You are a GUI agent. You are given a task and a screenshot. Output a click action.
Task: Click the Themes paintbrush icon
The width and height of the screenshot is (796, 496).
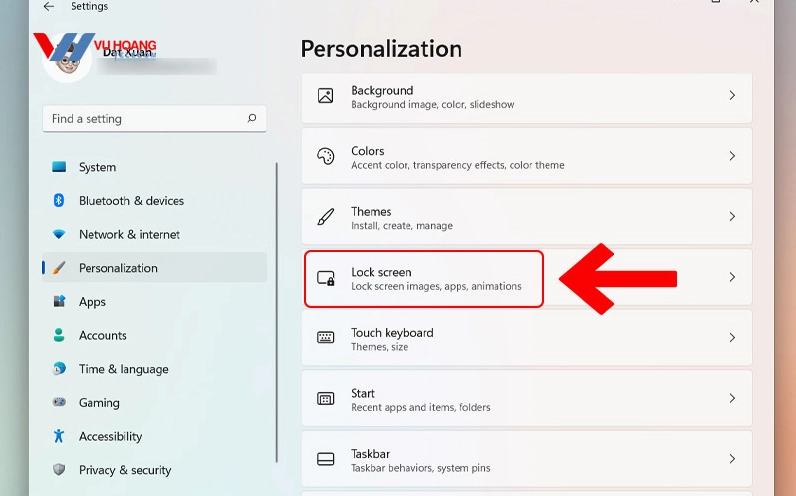click(x=325, y=217)
